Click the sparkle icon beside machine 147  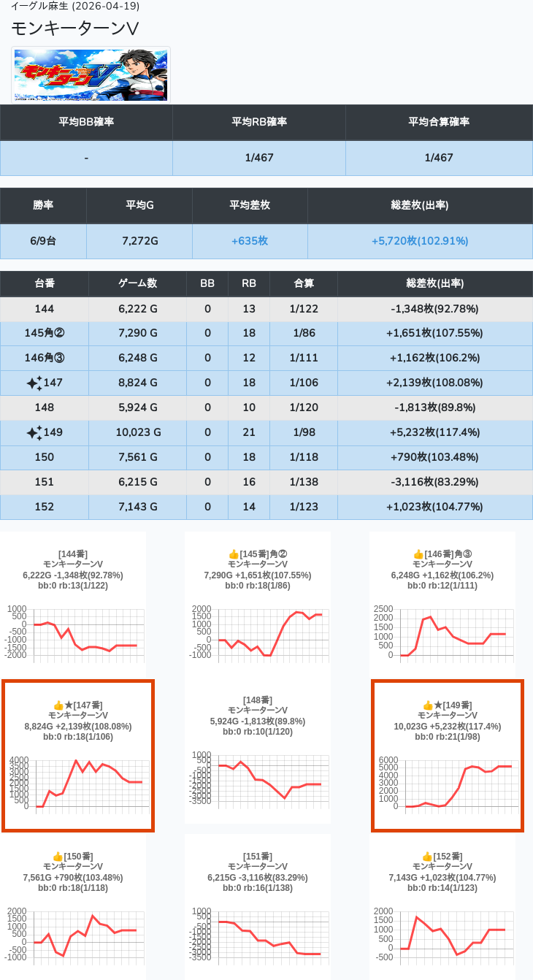34,383
